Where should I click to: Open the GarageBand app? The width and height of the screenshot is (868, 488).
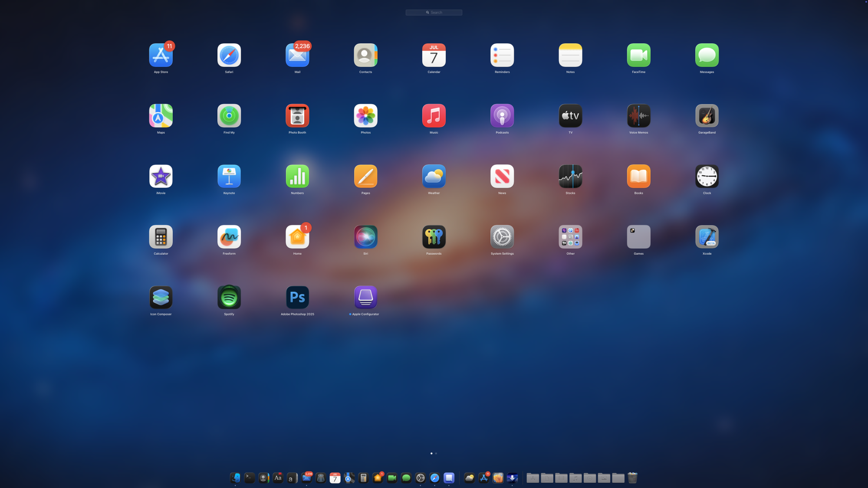coord(707,116)
